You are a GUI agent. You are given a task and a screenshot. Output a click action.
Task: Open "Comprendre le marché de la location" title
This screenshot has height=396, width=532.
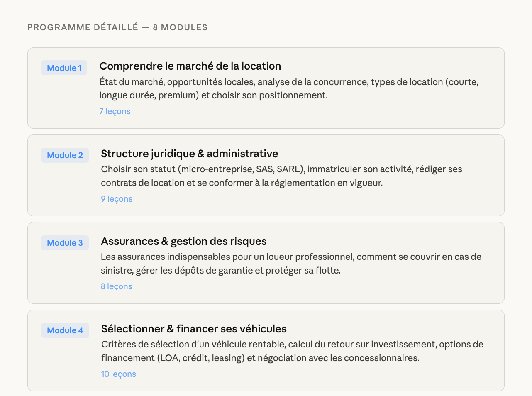[190, 66]
